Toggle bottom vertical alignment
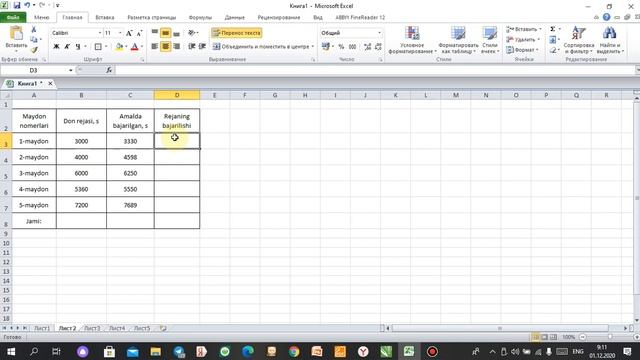640x360 pixels. [x=176, y=33]
